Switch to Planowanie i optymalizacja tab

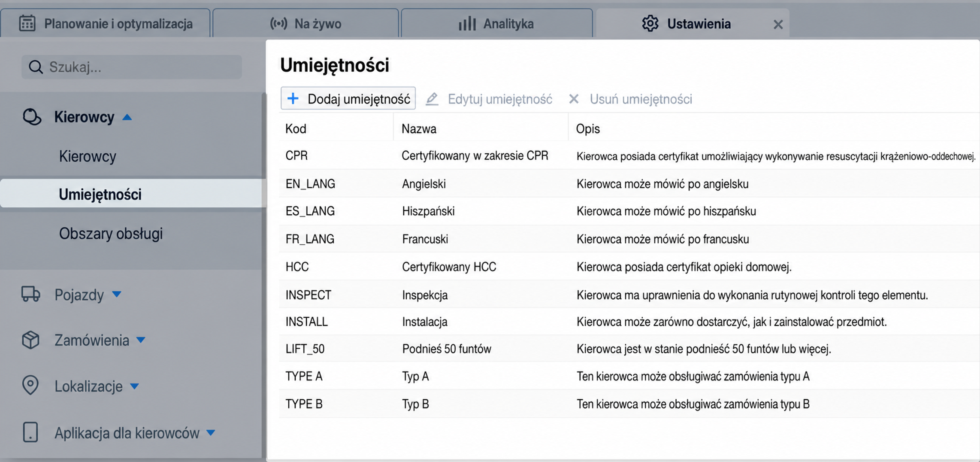pos(106,23)
